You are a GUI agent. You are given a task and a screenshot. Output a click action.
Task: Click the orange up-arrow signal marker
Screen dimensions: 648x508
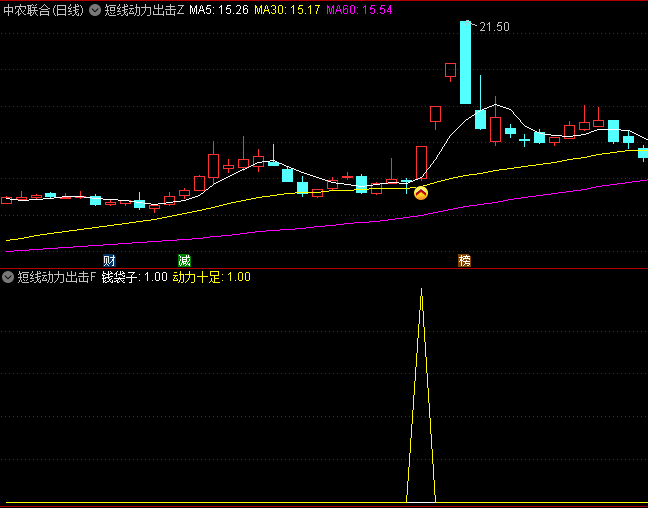(x=421, y=193)
